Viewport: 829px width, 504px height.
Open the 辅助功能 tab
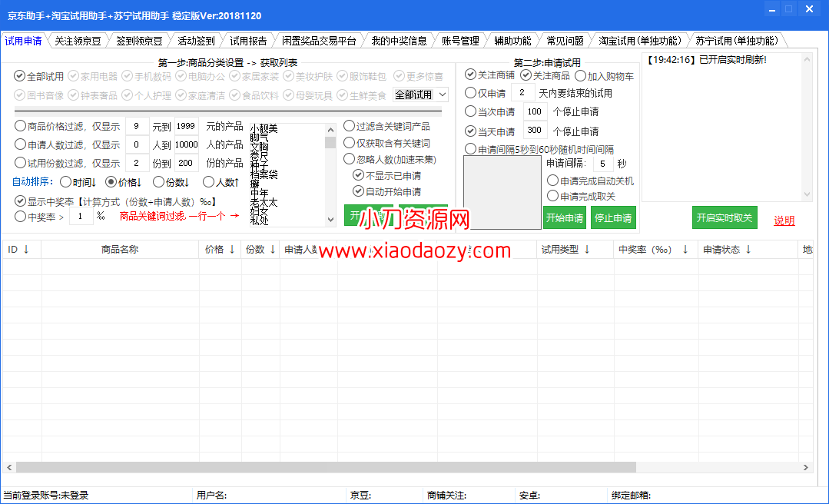[512, 41]
